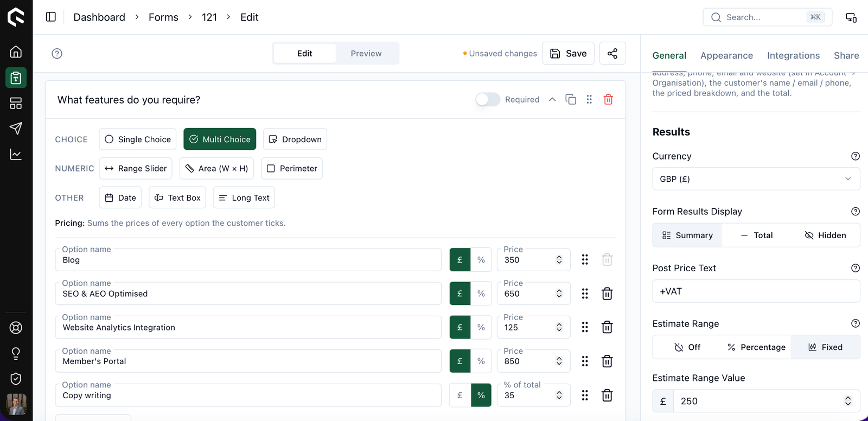
Task: Adjust the 650 price stepper
Action: pyautogui.click(x=559, y=294)
